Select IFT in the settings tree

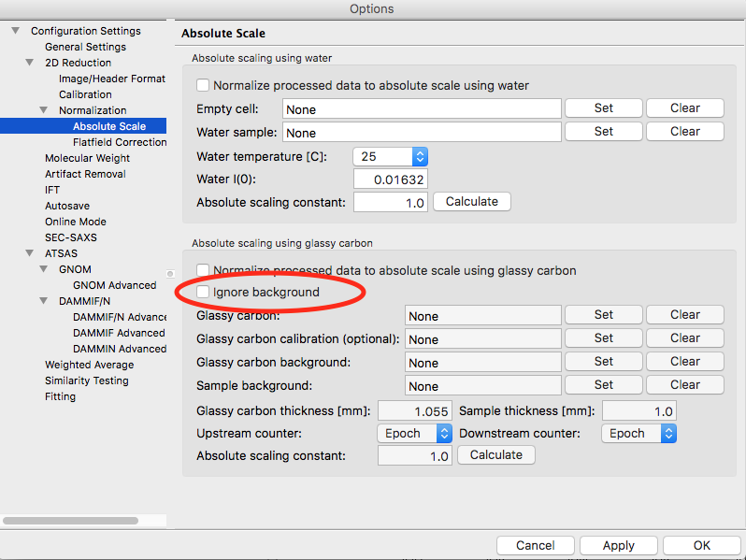tap(52, 190)
